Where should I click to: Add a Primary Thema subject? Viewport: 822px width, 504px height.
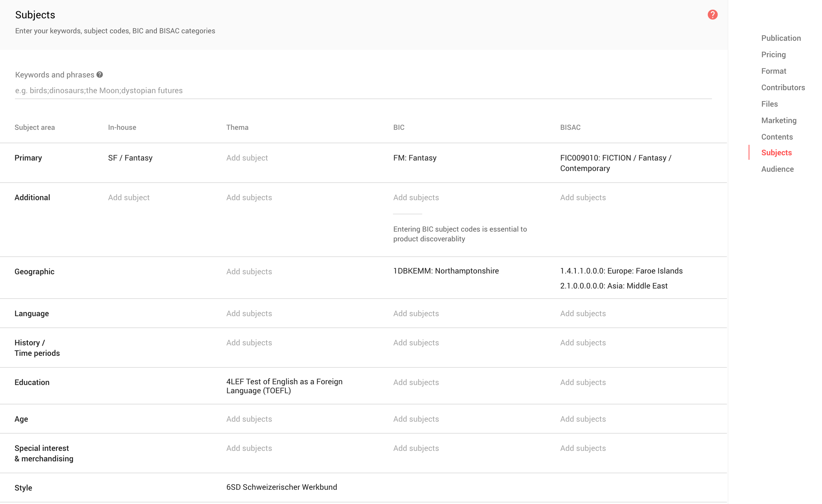tap(247, 158)
